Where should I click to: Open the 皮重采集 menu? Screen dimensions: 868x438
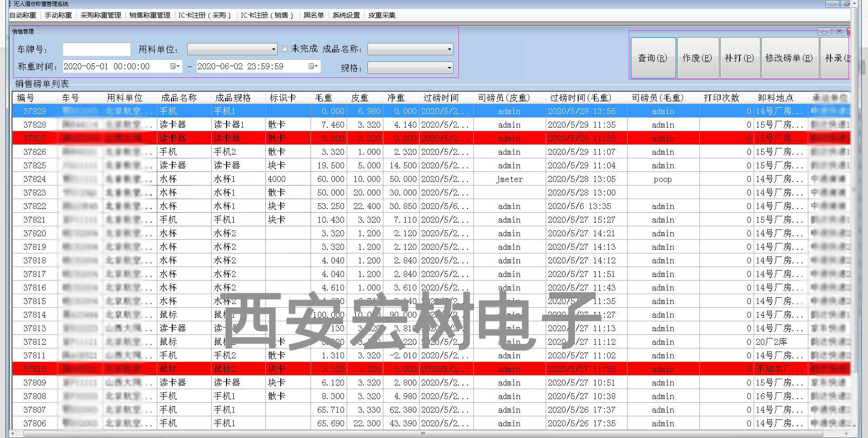382,15
